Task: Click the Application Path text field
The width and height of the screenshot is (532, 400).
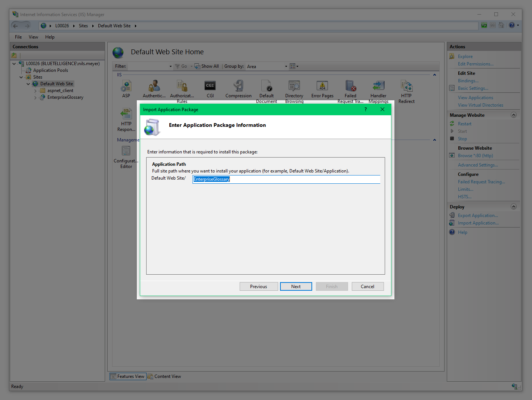Action: 286,179
